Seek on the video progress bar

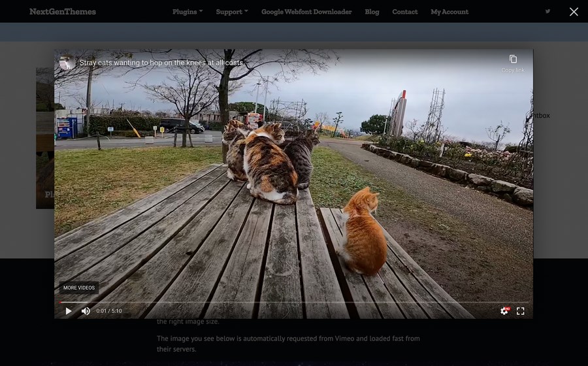click(x=293, y=302)
